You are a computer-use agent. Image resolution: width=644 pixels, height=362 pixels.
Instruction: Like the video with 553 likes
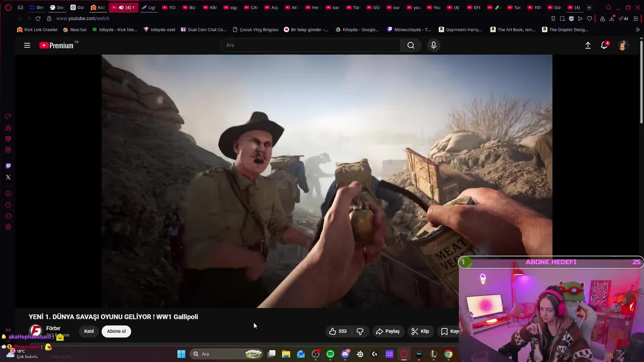(338, 331)
